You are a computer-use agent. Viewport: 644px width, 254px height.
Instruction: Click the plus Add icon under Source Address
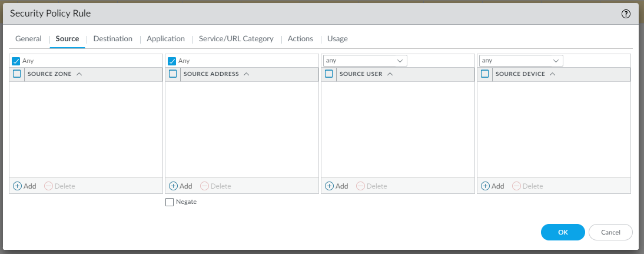coord(174,186)
